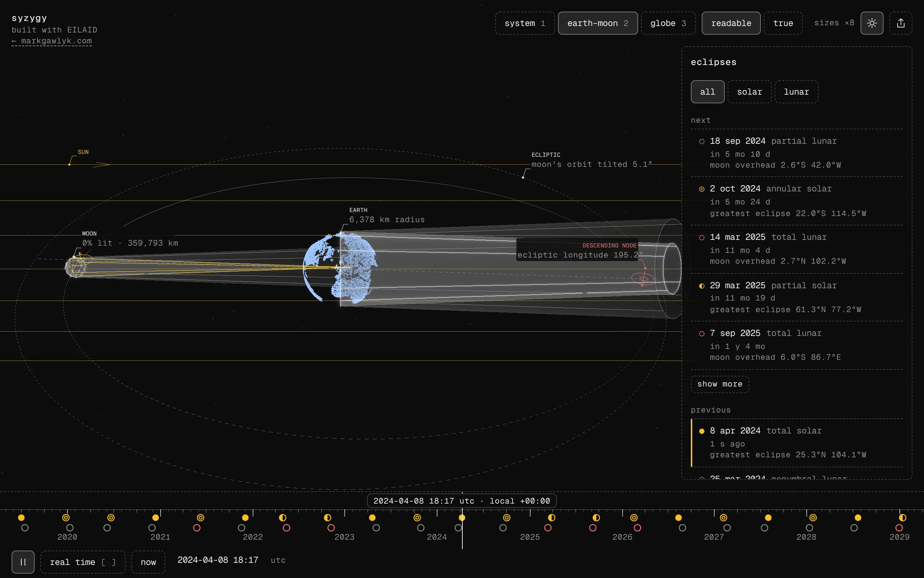924x578 pixels.
Task: Click the annular solar marker above 2020
Action: (66, 518)
